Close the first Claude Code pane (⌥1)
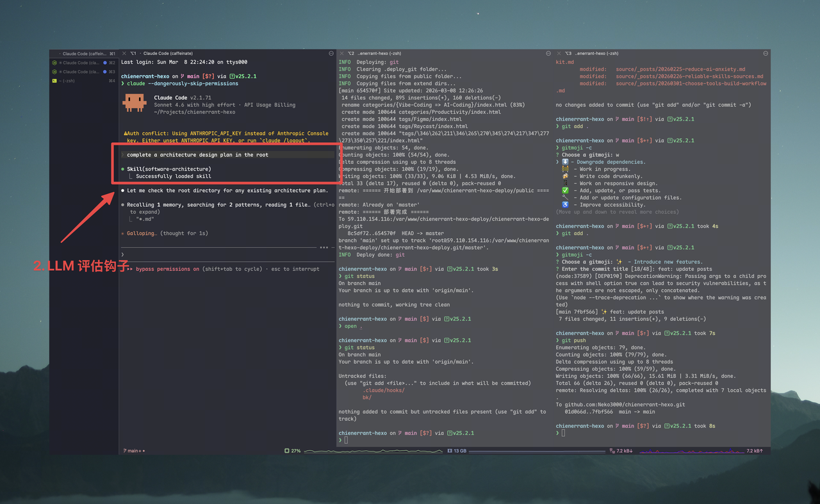820x504 pixels. (x=124, y=53)
